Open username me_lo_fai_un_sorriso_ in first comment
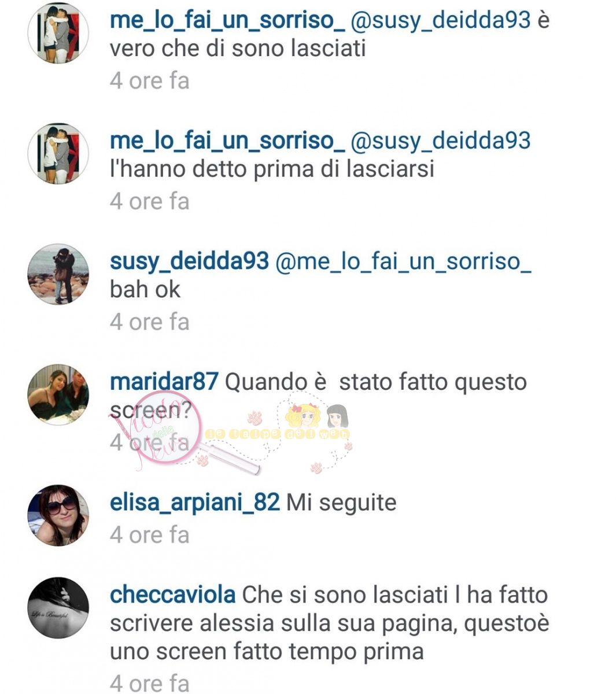This screenshot has width=616, height=694. (227, 20)
